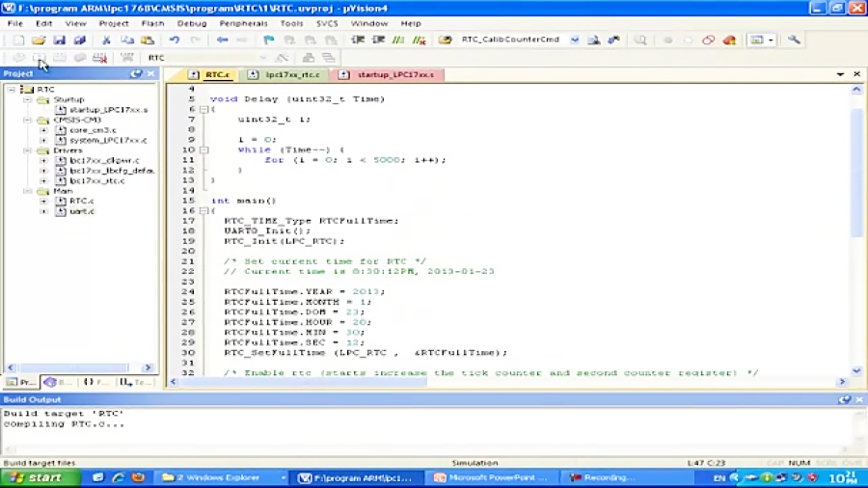Click the Open file folder icon
Screen dimensions: 868x488
[x=39, y=41]
